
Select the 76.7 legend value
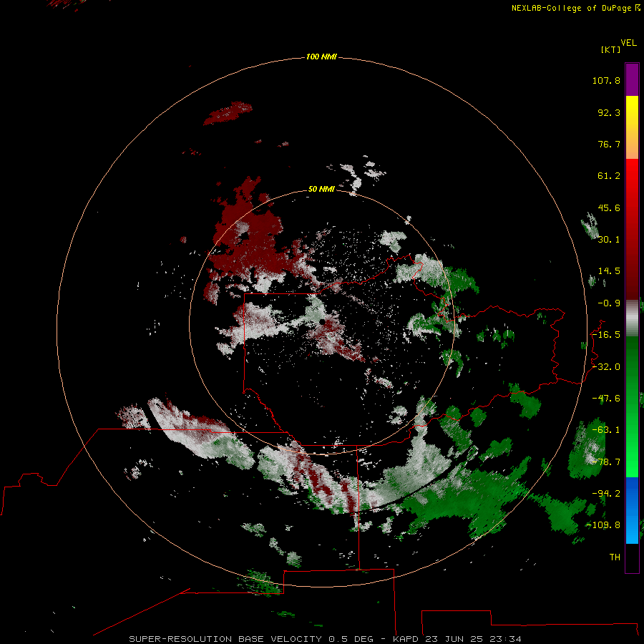(x=609, y=144)
